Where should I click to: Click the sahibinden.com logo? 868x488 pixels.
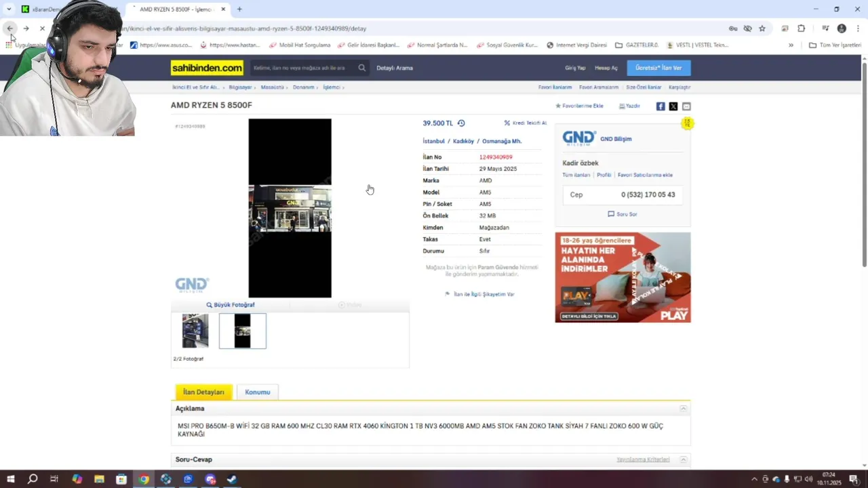[207, 68]
